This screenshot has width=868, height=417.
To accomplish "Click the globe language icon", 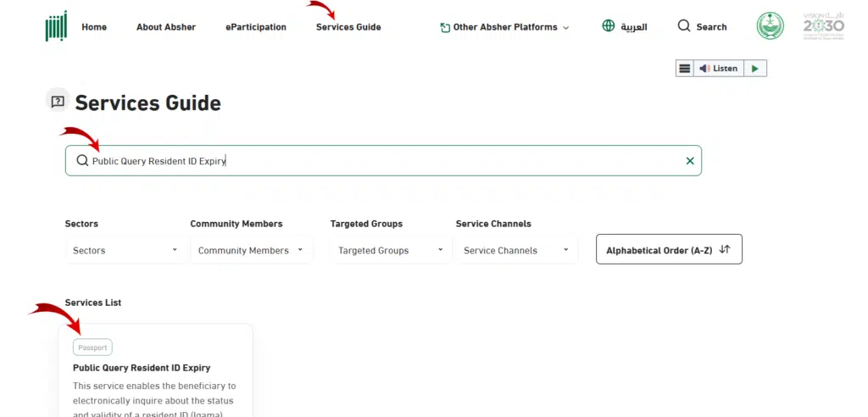I will [609, 26].
